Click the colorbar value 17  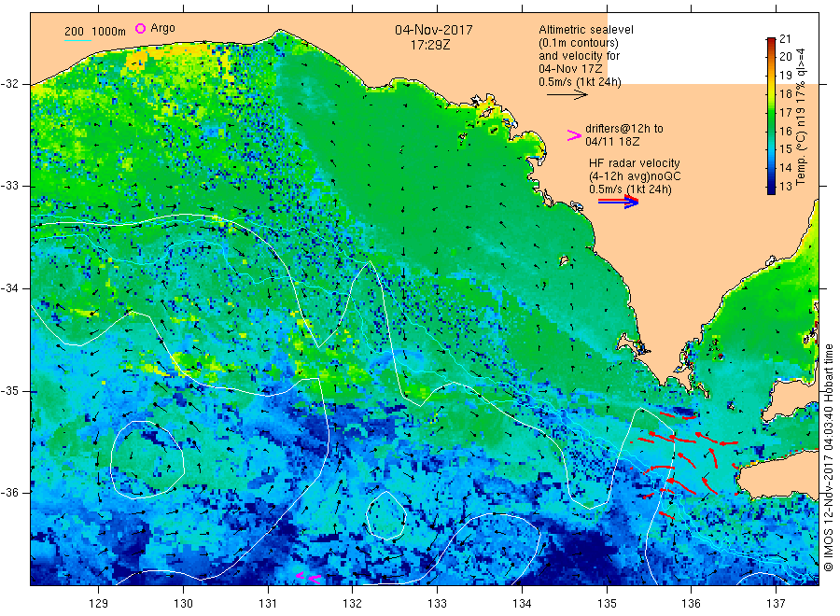[785, 113]
